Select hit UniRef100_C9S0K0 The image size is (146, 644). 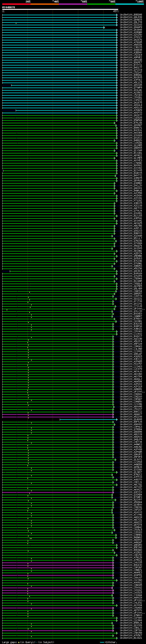tap(131, 331)
